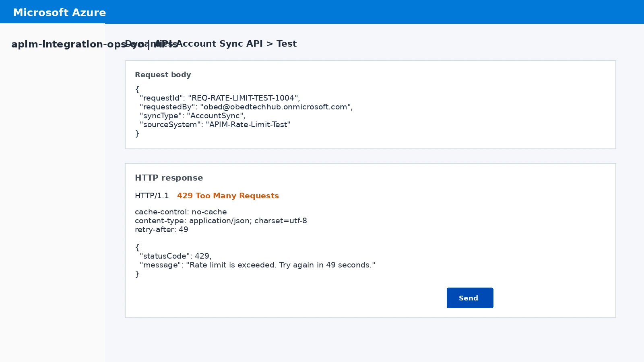Click the requestedBy email line
The width and height of the screenshot is (644, 362).
tap(246, 107)
